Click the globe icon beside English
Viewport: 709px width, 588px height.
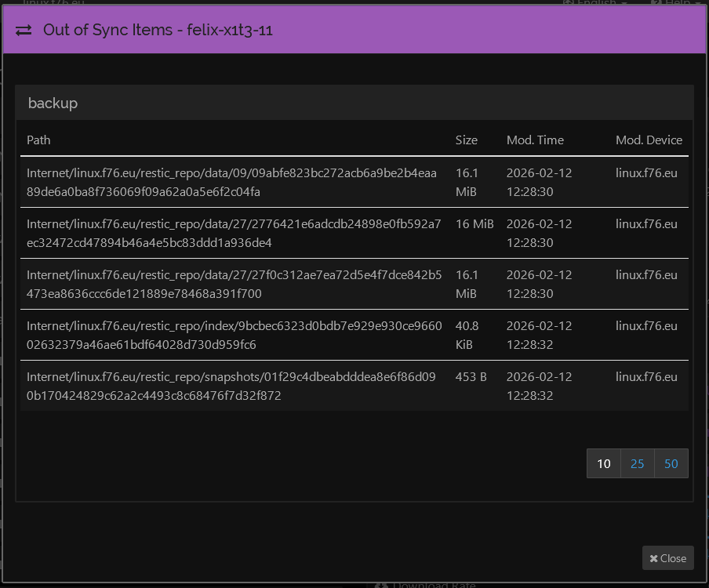pos(567,3)
